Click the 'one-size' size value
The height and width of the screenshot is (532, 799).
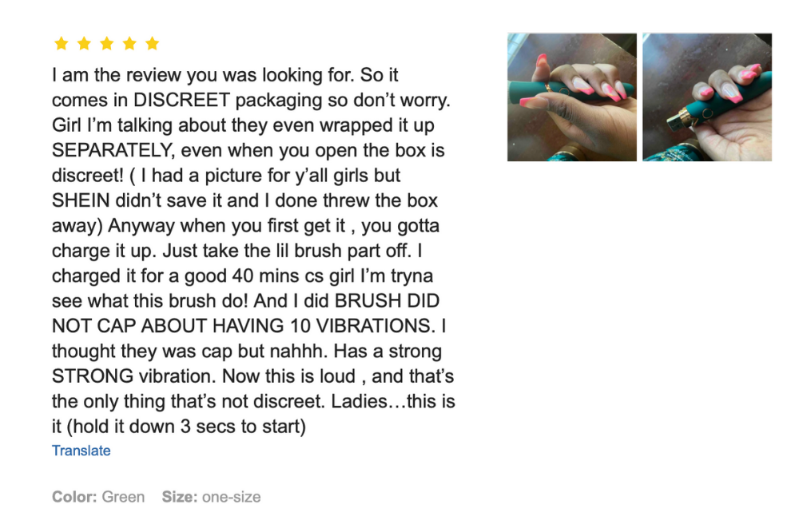232,497
